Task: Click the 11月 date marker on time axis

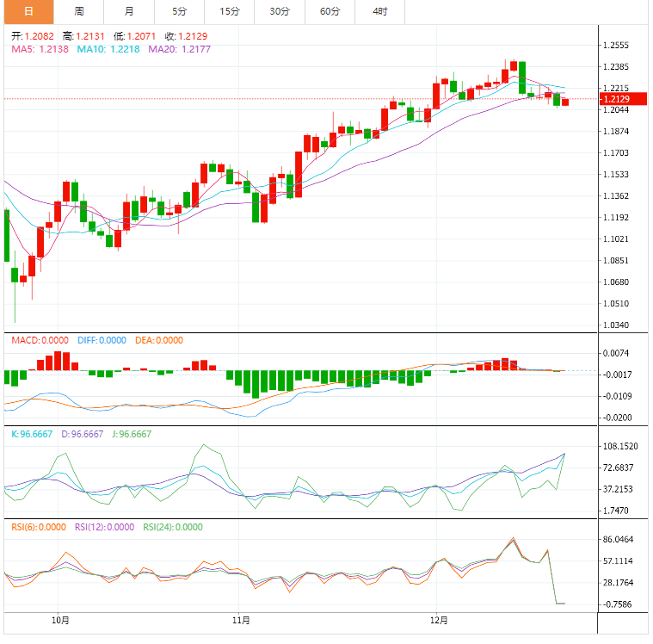Action: click(x=242, y=620)
